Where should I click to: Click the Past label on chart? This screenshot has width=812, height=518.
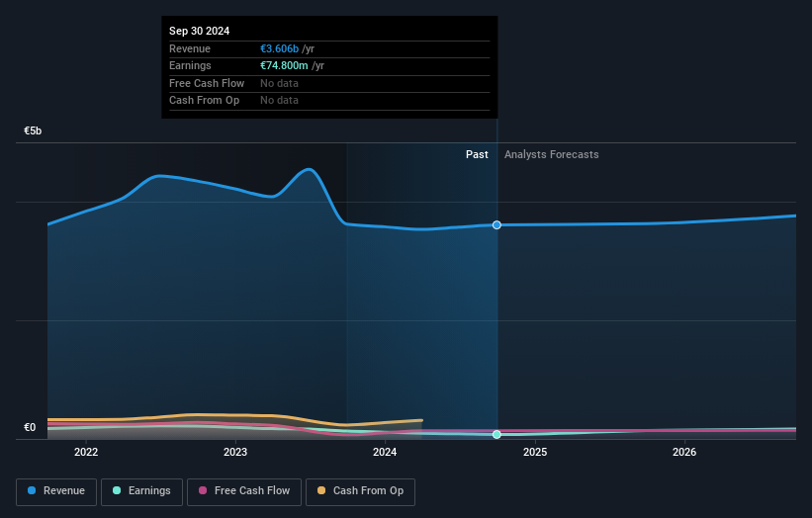click(477, 155)
